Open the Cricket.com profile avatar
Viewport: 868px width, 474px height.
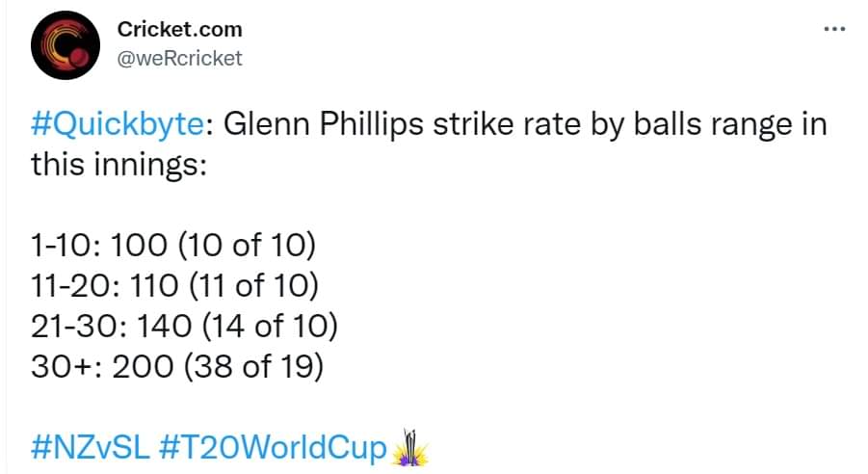click(x=64, y=46)
